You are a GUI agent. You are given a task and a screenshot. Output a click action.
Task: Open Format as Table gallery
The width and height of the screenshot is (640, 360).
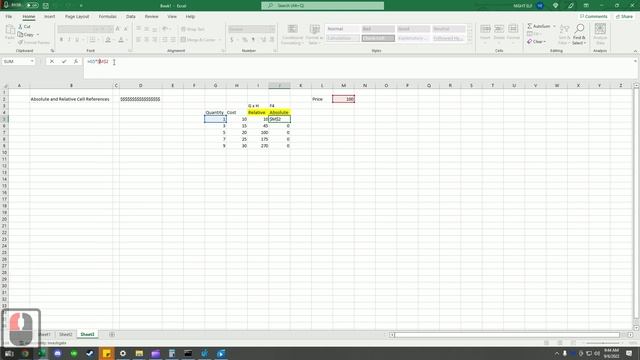[315, 34]
